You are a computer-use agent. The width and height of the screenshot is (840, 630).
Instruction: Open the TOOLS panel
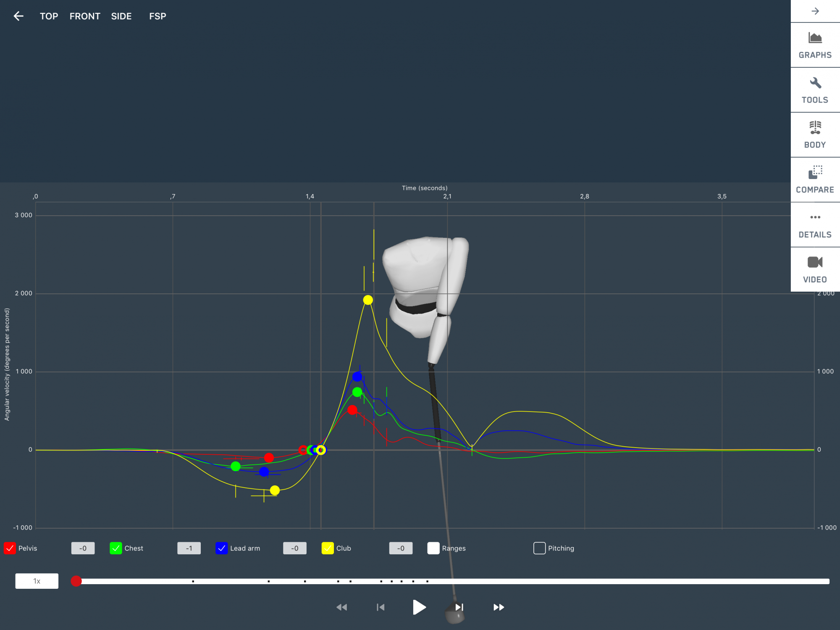click(x=815, y=90)
